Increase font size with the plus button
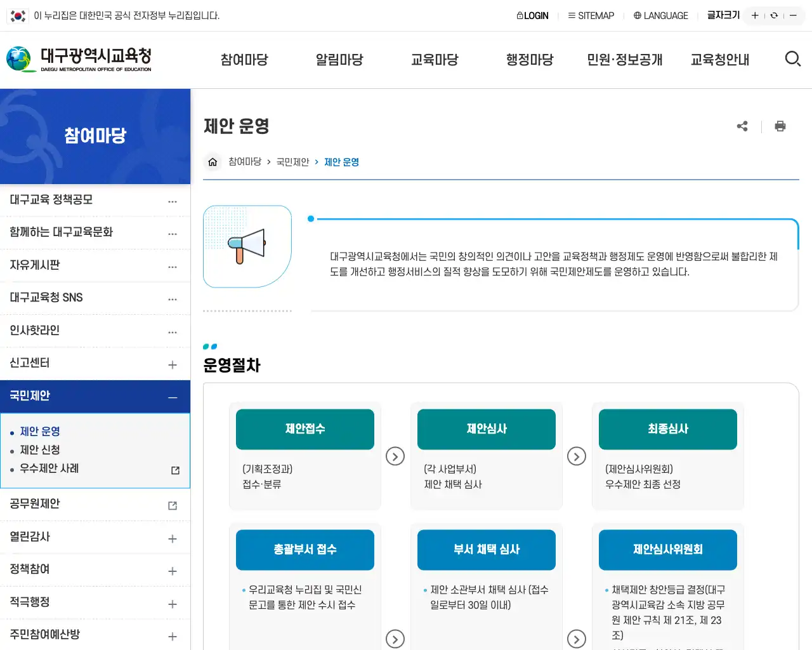The image size is (812, 650). click(754, 15)
